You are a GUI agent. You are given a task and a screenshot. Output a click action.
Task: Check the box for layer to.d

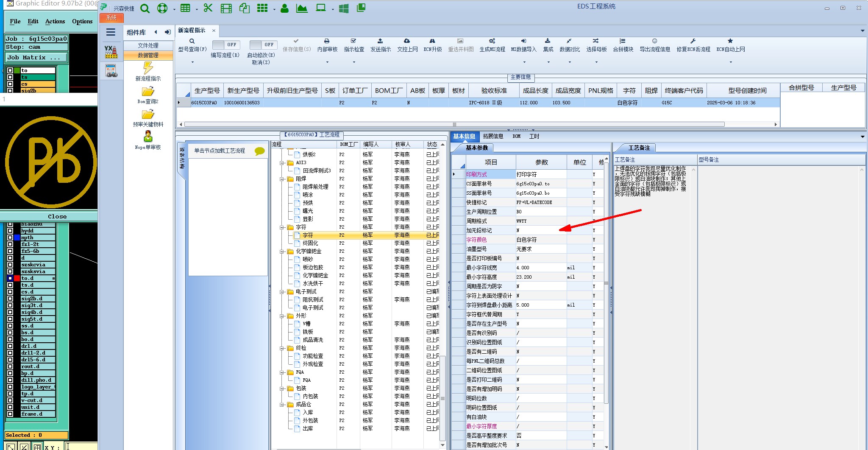pos(10,278)
